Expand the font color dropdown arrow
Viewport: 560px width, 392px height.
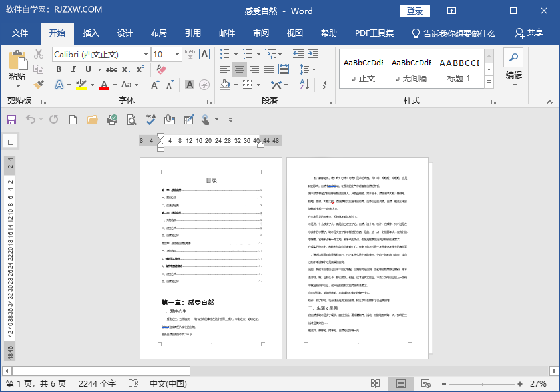[113, 85]
